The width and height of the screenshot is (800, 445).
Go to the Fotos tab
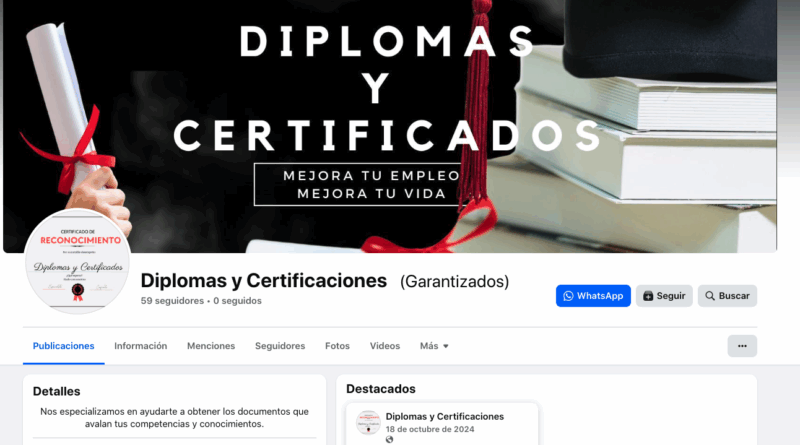click(x=337, y=346)
